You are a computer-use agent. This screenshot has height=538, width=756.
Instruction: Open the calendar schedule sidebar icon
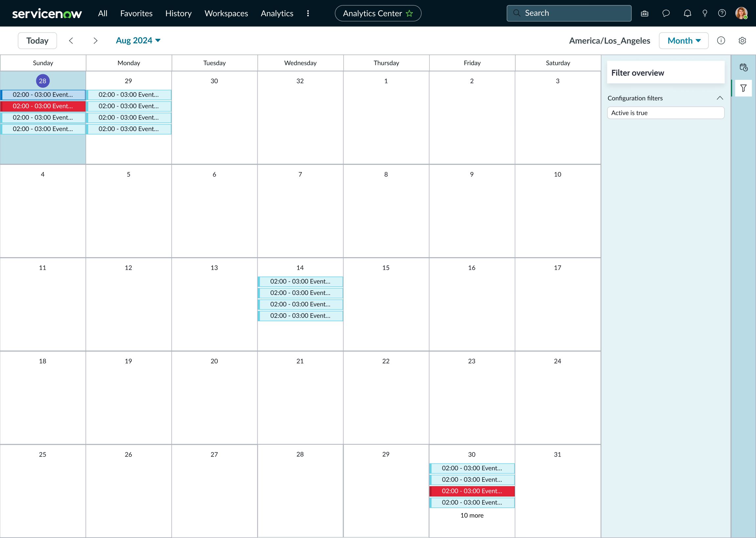coord(744,68)
